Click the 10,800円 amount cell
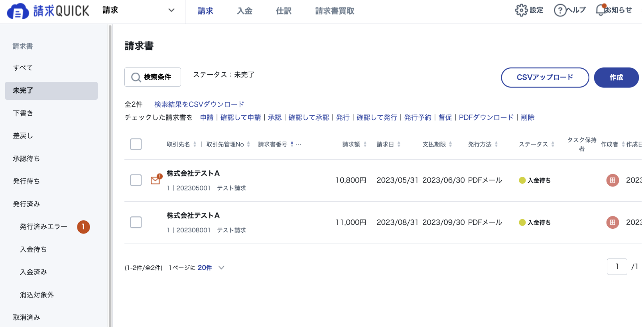This screenshot has height=327, width=644. tap(351, 180)
